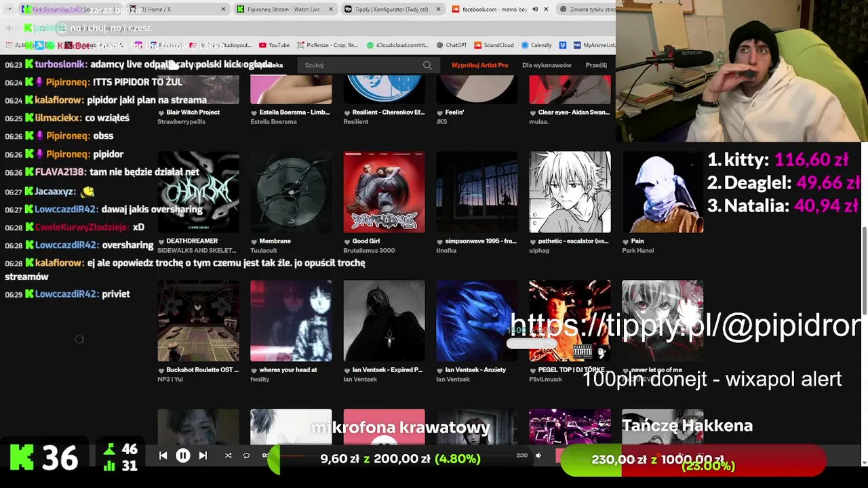Image resolution: width=868 pixels, height=488 pixels.
Task: Open the MyAnimeList bookmark
Action: tap(594, 45)
